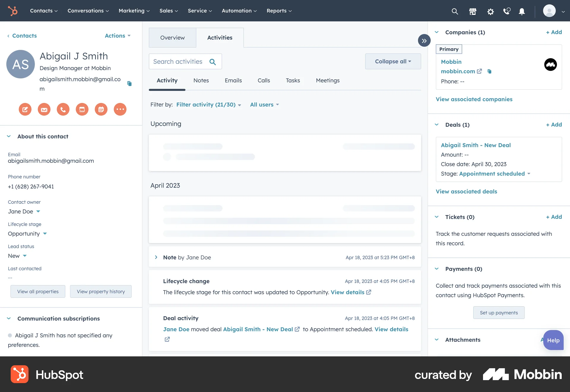This screenshot has height=392, width=570.
Task: Switch to the Notes tab
Action: (x=201, y=80)
